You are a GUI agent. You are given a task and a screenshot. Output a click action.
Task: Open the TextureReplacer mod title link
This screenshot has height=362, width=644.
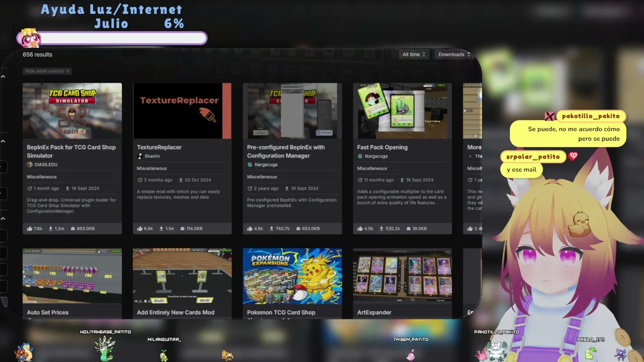[x=159, y=147]
